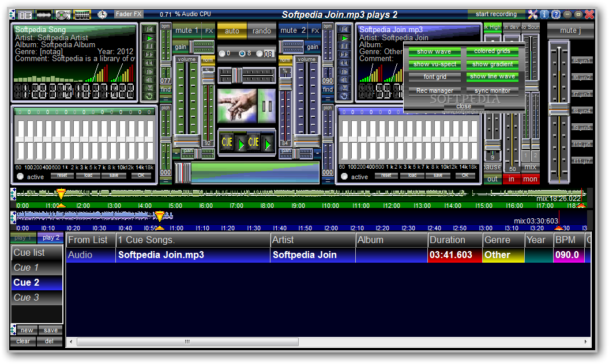Click the right yellow CUE button
Screen dimensions: 609x364
click(254, 142)
